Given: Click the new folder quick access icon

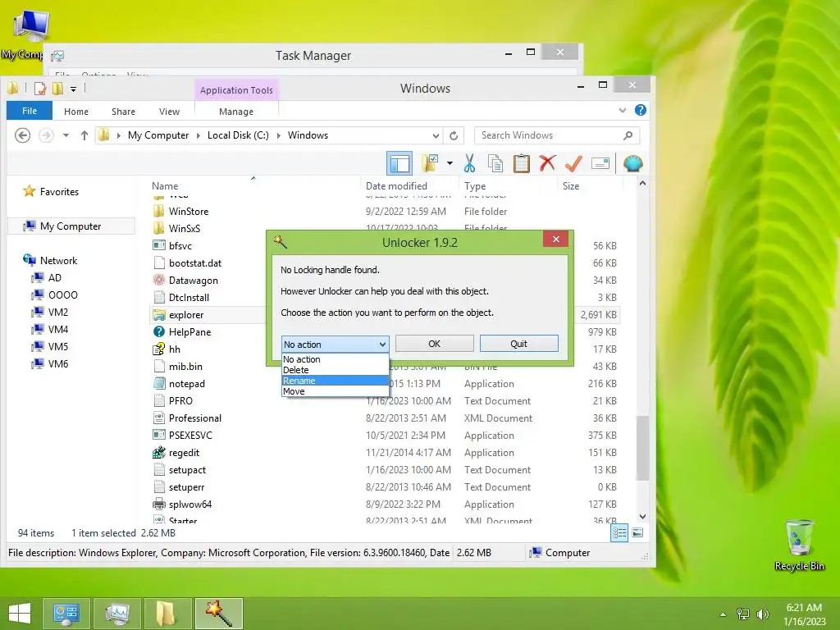Looking at the screenshot, I should coord(58,89).
